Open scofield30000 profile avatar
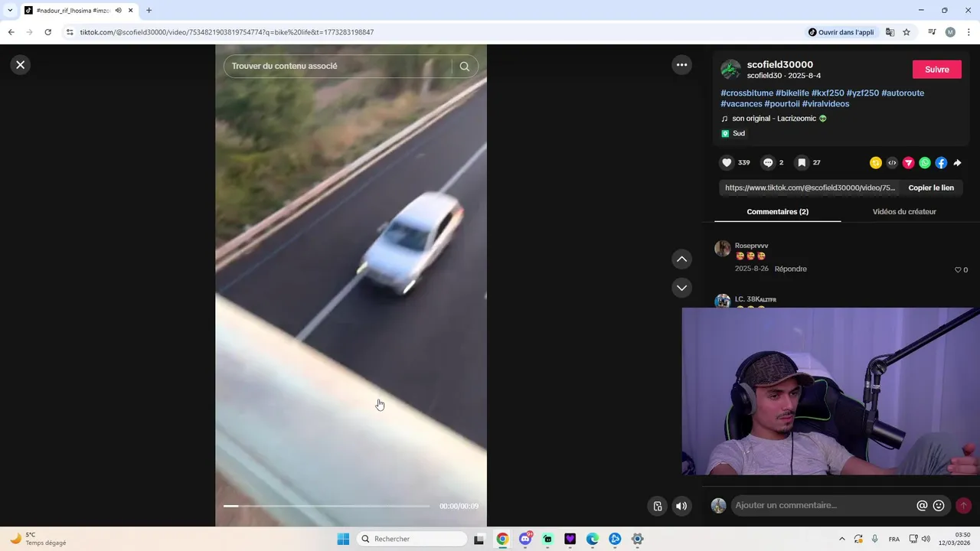This screenshot has width=980, height=551. [x=731, y=70]
